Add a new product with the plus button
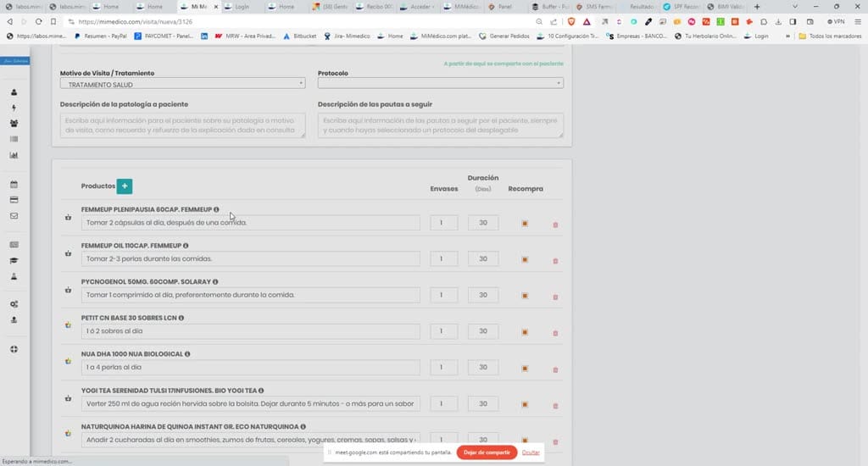The width and height of the screenshot is (868, 466). click(125, 186)
